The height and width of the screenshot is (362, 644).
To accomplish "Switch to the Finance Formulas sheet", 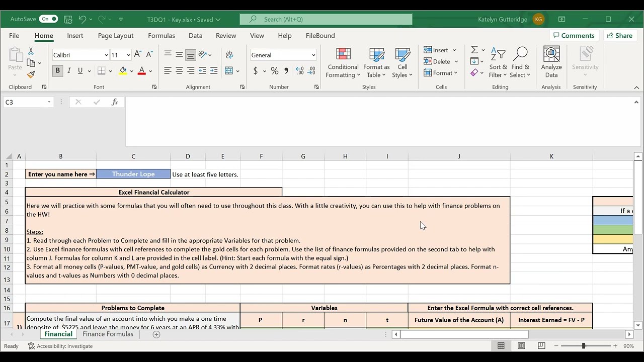I will 108,334.
